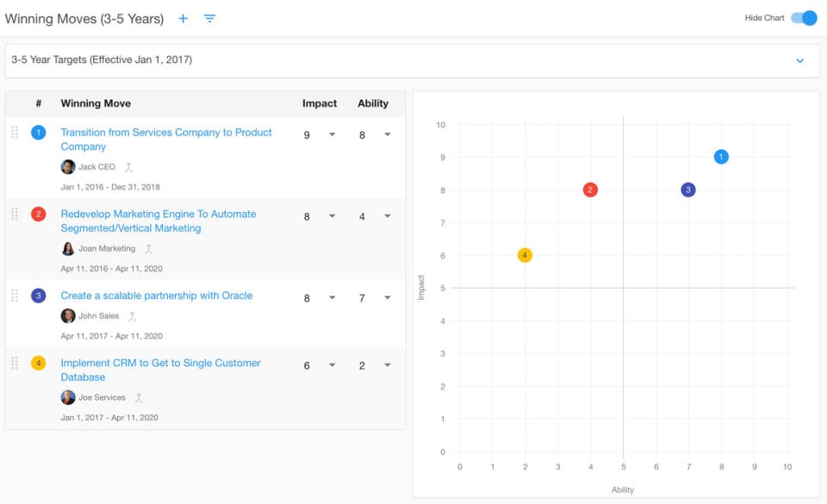The height and width of the screenshot is (504, 827).
Task: Click the drag handle for winning move 4
Action: click(x=15, y=364)
